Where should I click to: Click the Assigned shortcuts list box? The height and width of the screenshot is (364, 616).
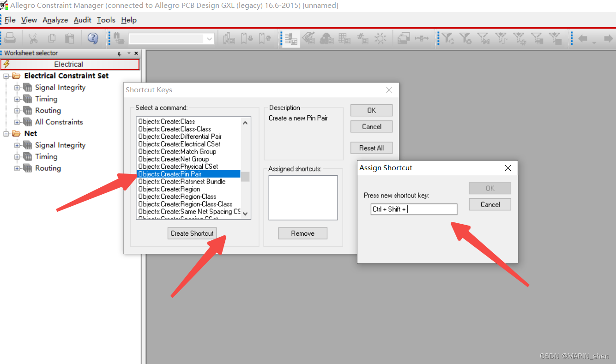click(303, 197)
